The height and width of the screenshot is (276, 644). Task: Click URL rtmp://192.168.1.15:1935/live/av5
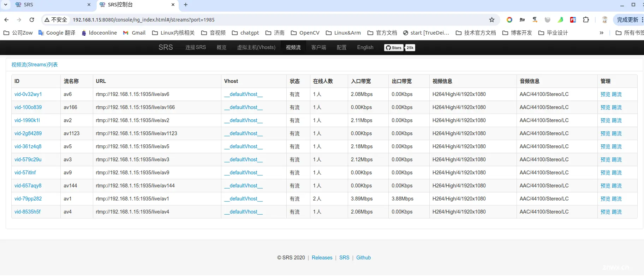(x=132, y=146)
